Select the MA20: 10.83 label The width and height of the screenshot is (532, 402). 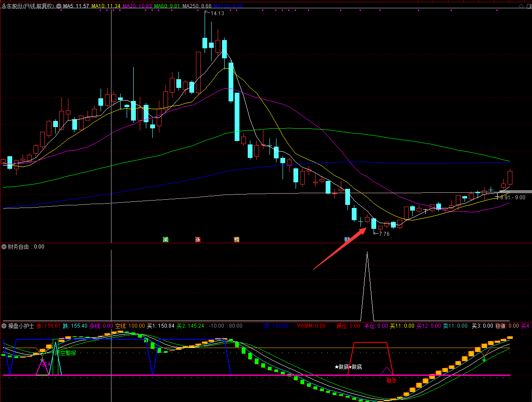[137, 6]
